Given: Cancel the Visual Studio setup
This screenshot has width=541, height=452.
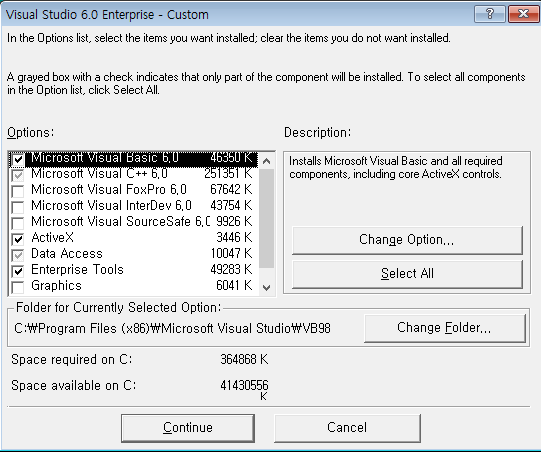Looking at the screenshot, I should pos(347,428).
